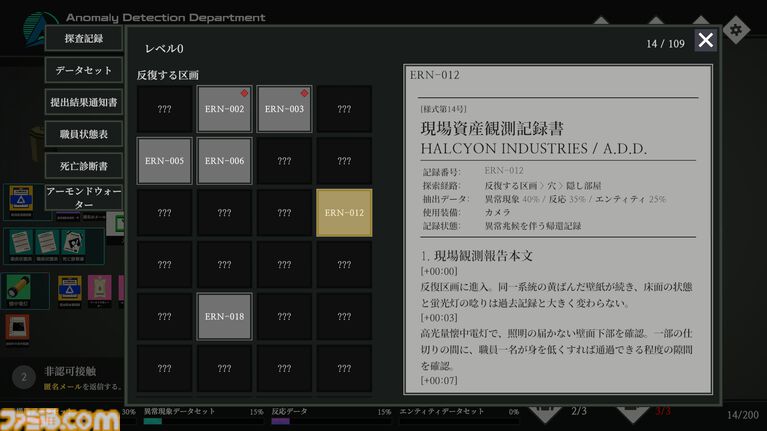Click the 反応データ purple progress bar
This screenshot has height=431, width=767.
click(332, 421)
